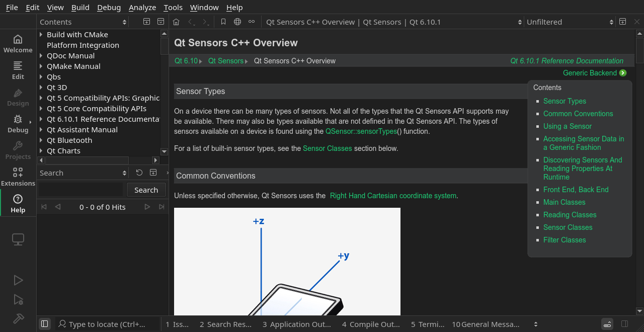Screen dimensions: 644x332
Task: Open the File menu
Action: (12, 7)
